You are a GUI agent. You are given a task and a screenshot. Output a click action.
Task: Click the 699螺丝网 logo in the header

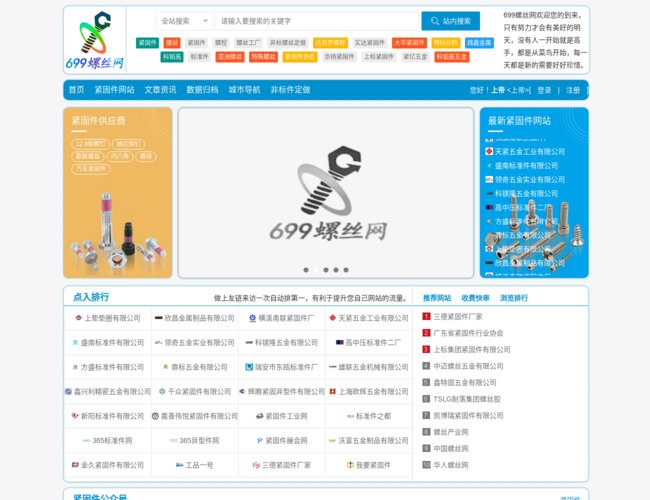[x=95, y=40]
